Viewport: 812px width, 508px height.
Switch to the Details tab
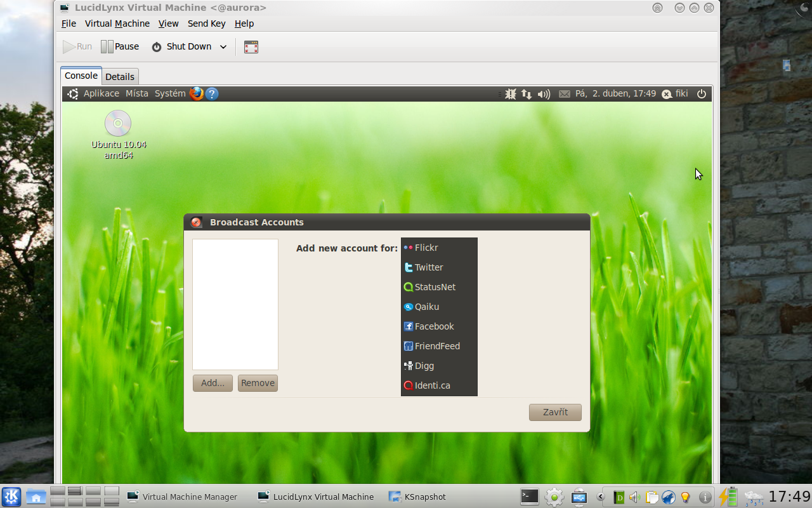click(120, 76)
